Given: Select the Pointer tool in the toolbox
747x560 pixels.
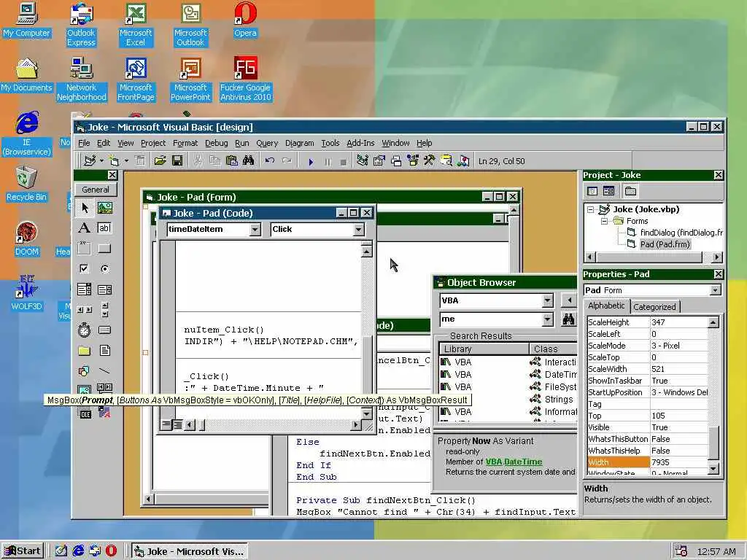Looking at the screenshot, I should [x=85, y=208].
